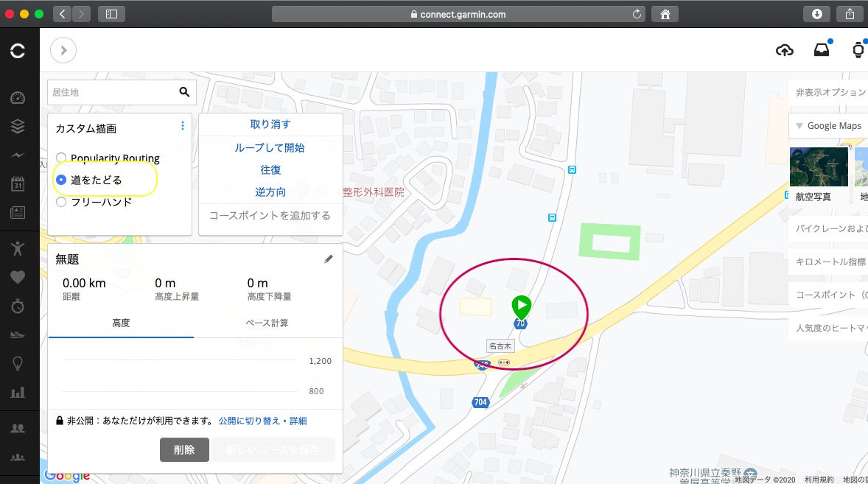Choose 逆方向 option

point(270,192)
